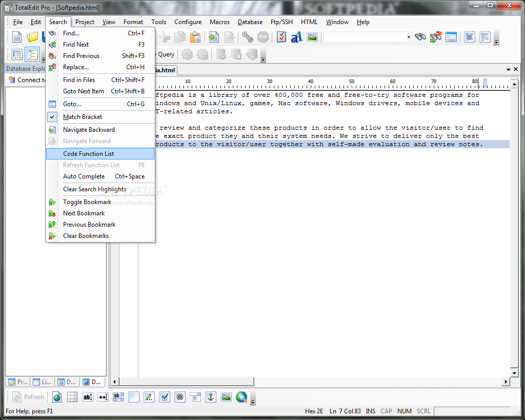Close the document with tab X button
This screenshot has width=525, height=420.
[516, 69]
